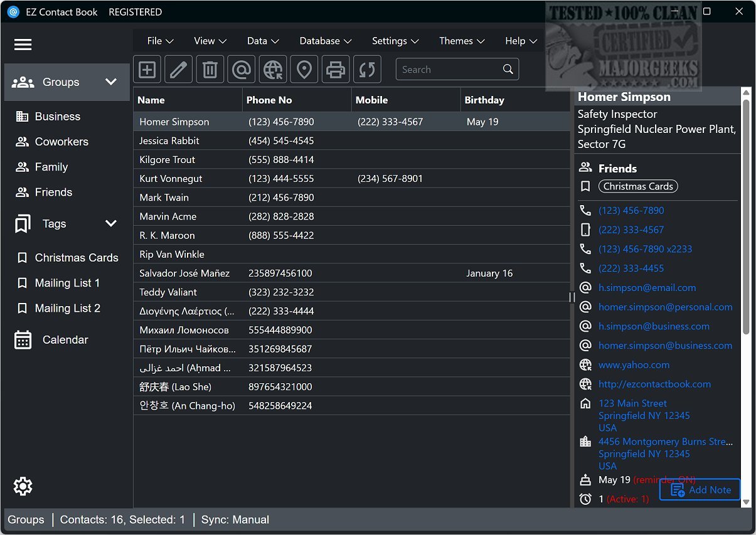The height and width of the screenshot is (535, 756).
Task: Click the @ send email toolbar icon
Action: (x=242, y=70)
